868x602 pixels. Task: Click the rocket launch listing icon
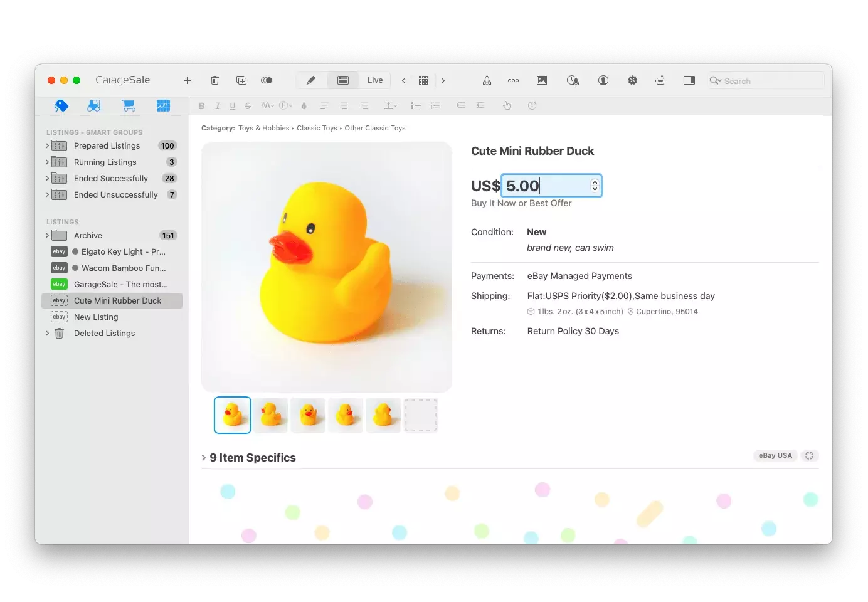click(x=487, y=80)
